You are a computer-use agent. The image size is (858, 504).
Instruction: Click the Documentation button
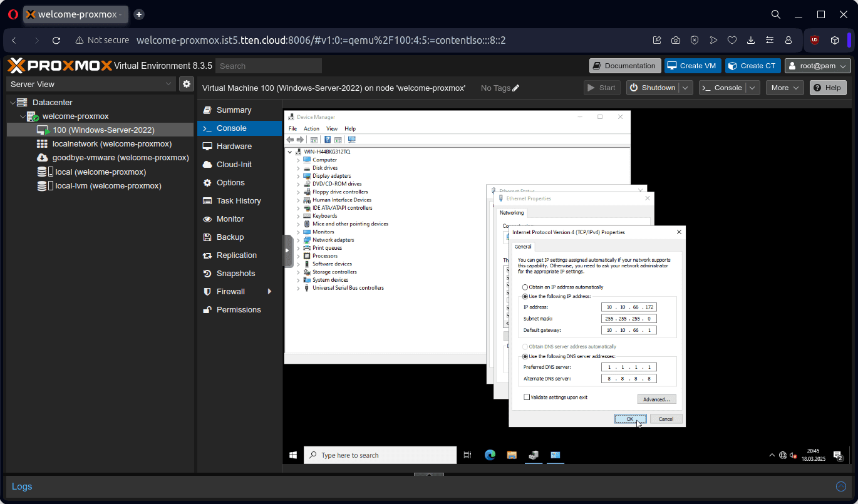[625, 66]
